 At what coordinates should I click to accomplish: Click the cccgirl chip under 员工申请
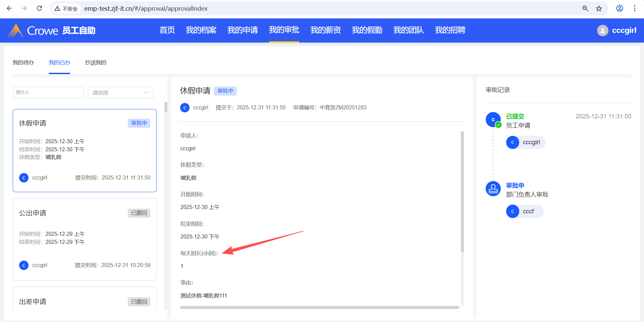click(526, 142)
